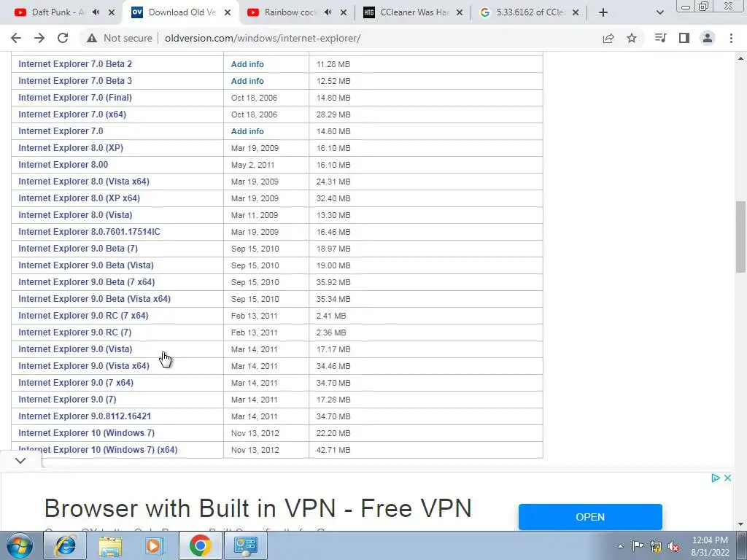This screenshot has height=560, width=747.
Task: Collapse the bottom ad with chevron
Action: click(x=20, y=461)
